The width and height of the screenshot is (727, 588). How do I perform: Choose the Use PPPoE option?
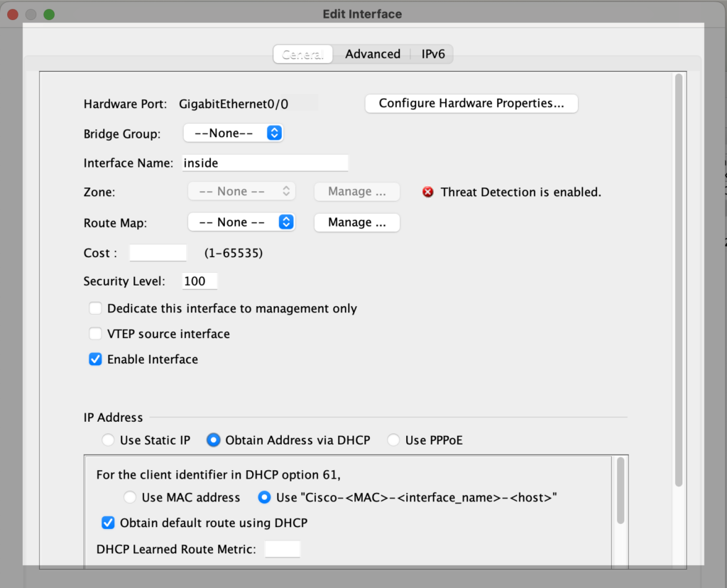[393, 440]
